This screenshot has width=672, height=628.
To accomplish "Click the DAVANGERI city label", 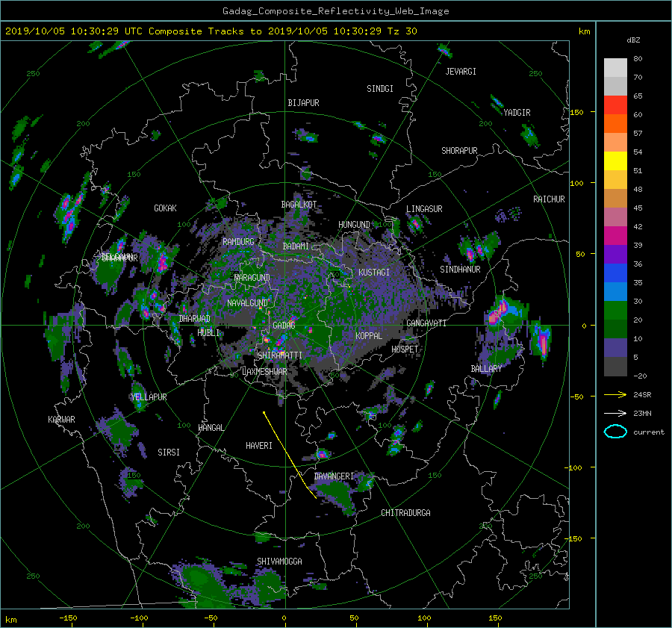I will click(334, 476).
